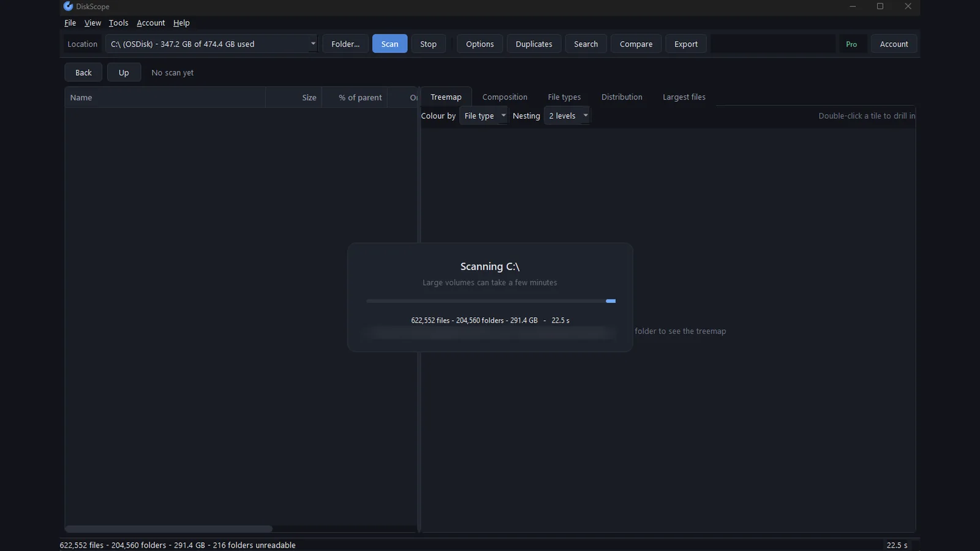Click the 'No scan yet' status text

[172, 73]
